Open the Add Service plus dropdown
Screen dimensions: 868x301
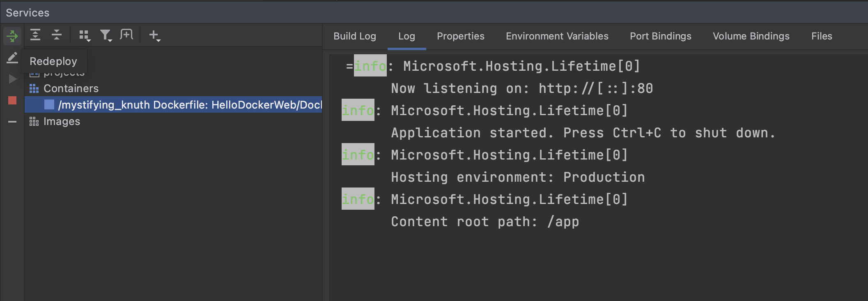154,36
